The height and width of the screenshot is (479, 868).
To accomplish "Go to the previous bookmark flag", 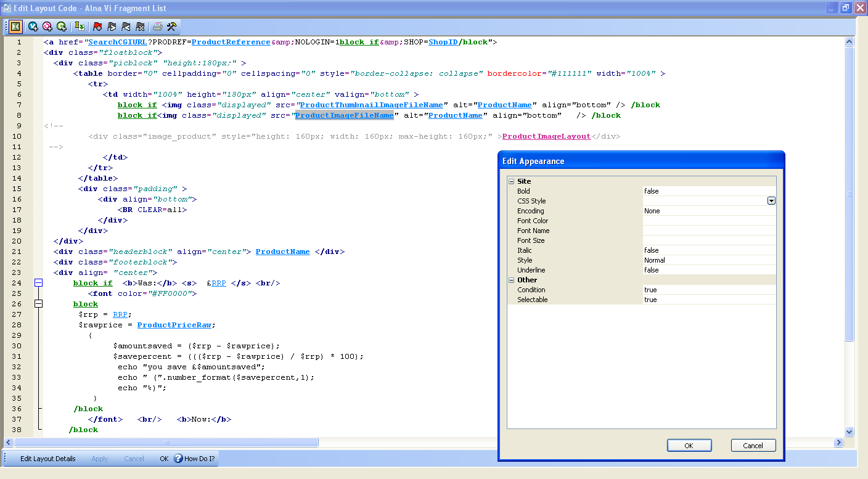I will pyautogui.click(x=126, y=27).
